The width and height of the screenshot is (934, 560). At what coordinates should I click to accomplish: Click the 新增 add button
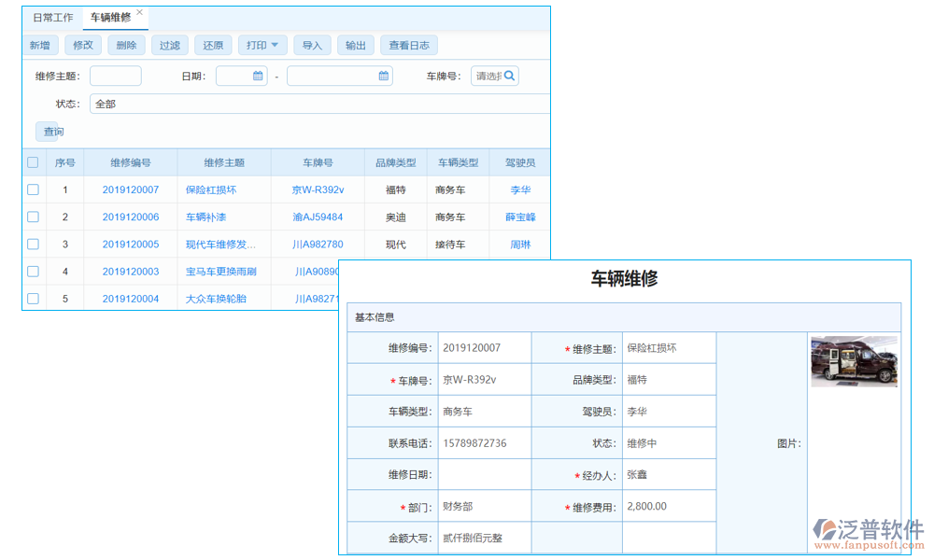[39, 45]
